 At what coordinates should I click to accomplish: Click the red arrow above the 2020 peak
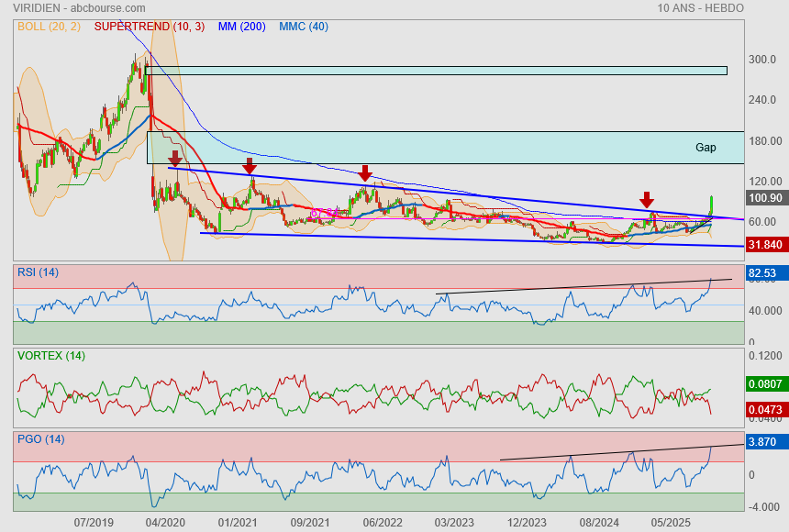(174, 160)
